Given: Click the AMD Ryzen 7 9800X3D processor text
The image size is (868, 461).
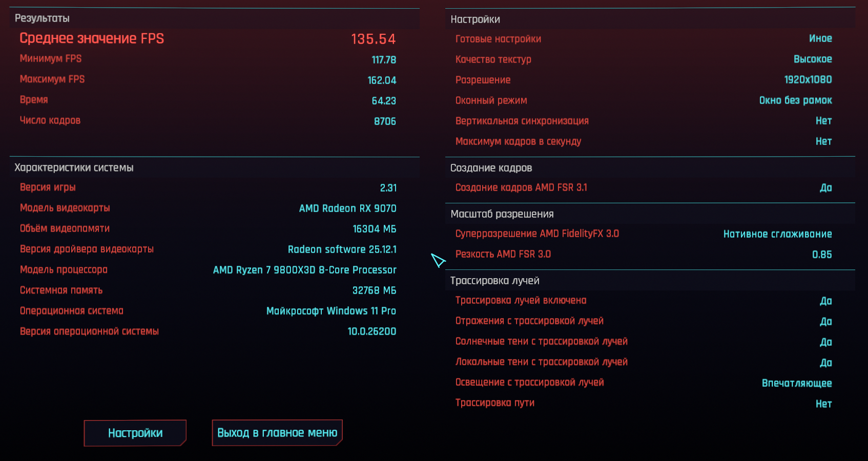Looking at the screenshot, I should [x=305, y=270].
